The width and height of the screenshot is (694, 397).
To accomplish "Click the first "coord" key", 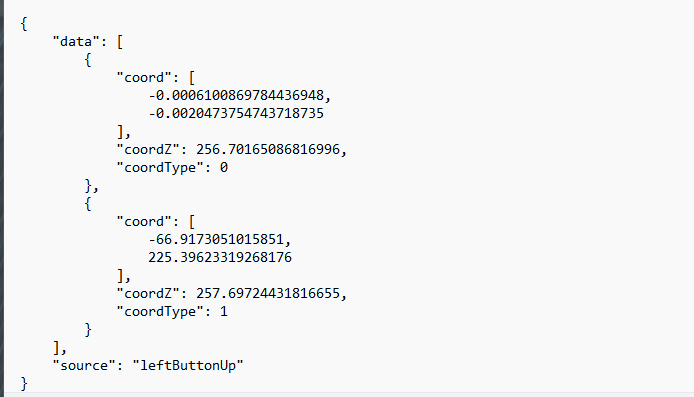I will pos(144,77).
